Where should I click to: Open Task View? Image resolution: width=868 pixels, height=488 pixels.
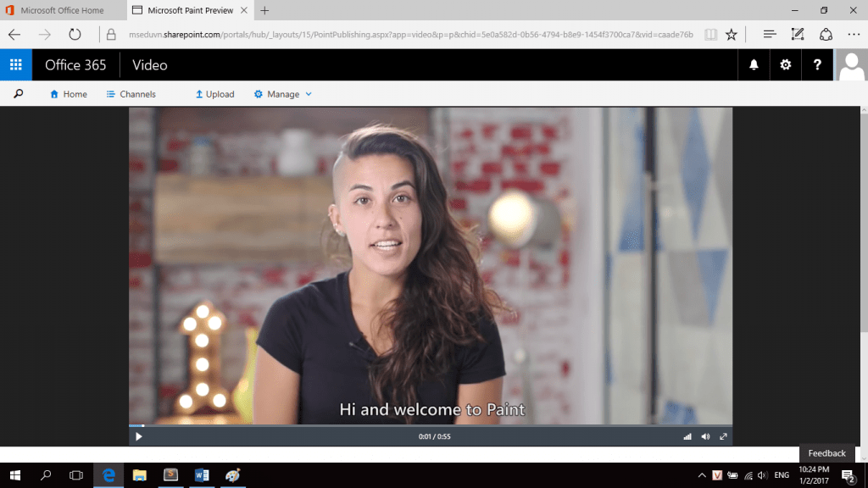tap(75, 475)
